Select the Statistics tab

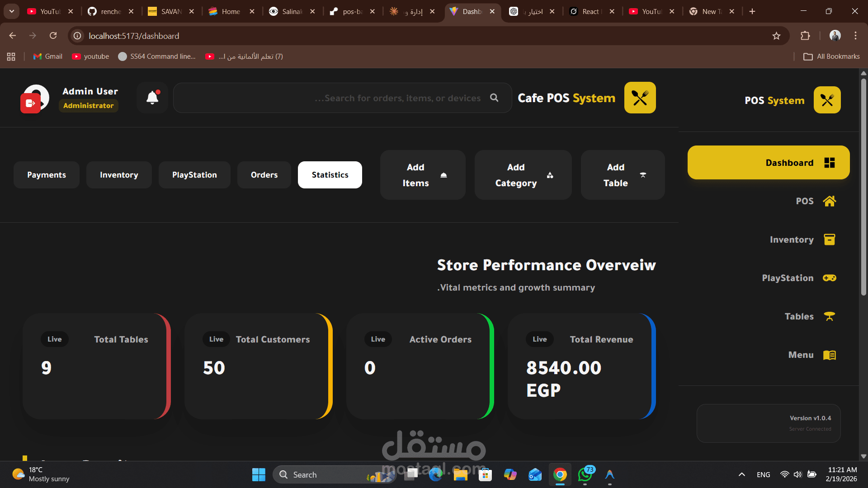[330, 175]
